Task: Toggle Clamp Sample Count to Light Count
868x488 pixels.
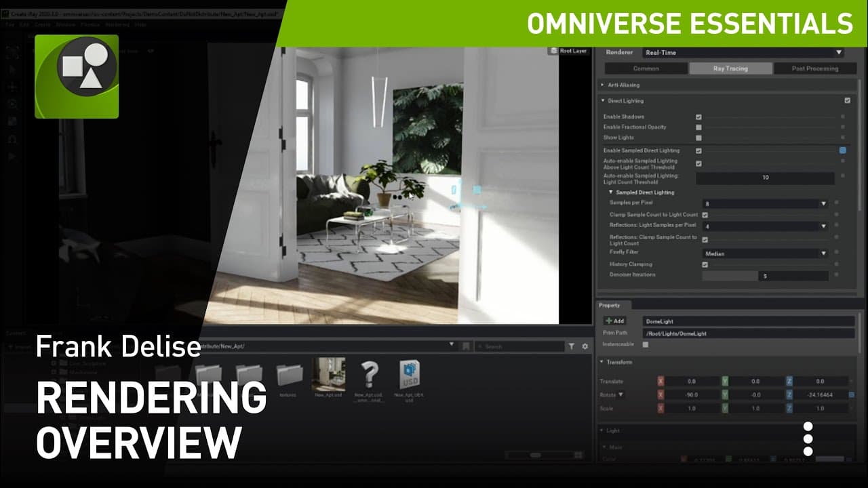Action: (x=705, y=215)
